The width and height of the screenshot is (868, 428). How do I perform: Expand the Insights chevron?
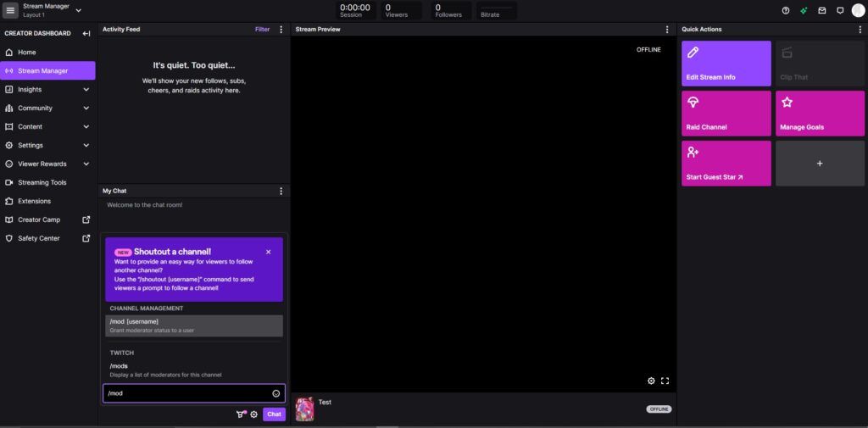click(86, 90)
